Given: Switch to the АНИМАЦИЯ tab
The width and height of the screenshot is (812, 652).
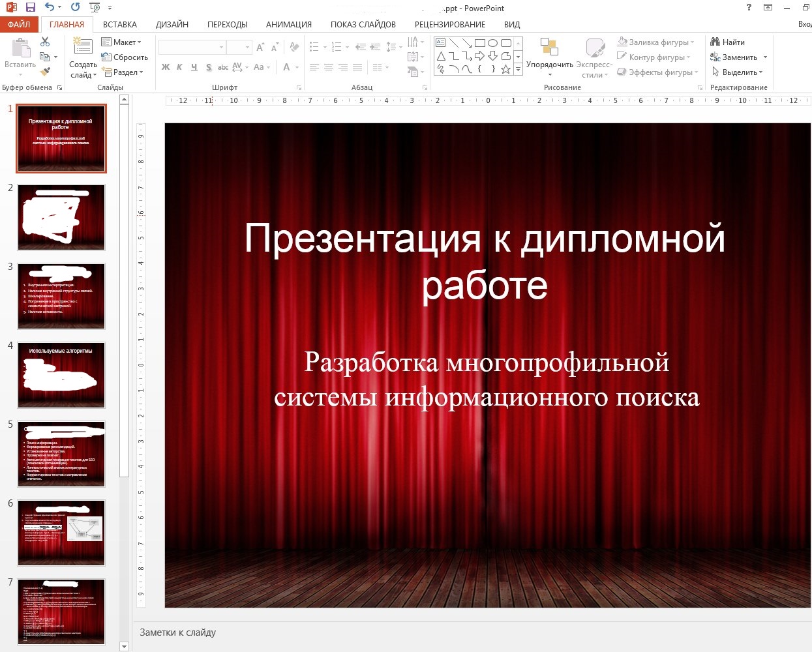Looking at the screenshot, I should (x=289, y=24).
